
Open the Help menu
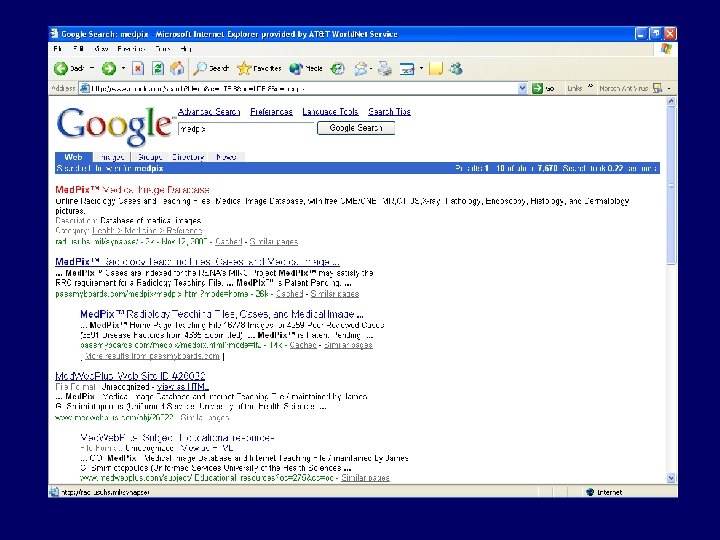tap(186, 48)
